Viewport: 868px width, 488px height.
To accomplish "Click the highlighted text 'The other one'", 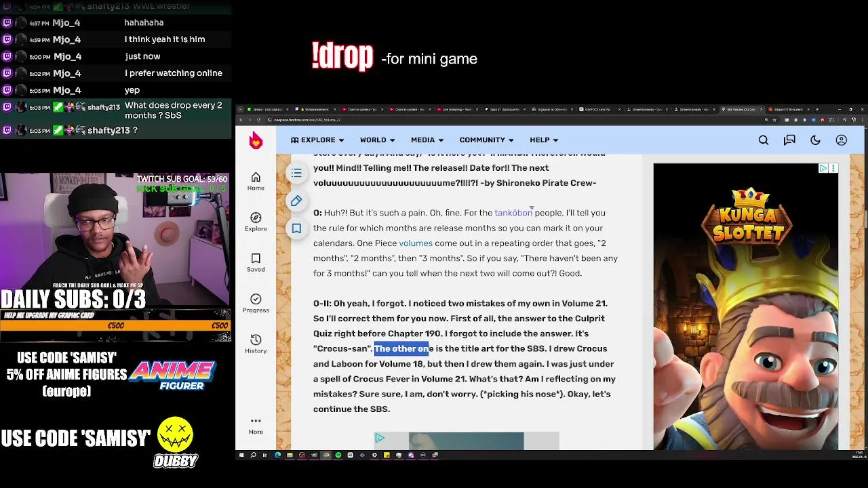I will 401,348.
